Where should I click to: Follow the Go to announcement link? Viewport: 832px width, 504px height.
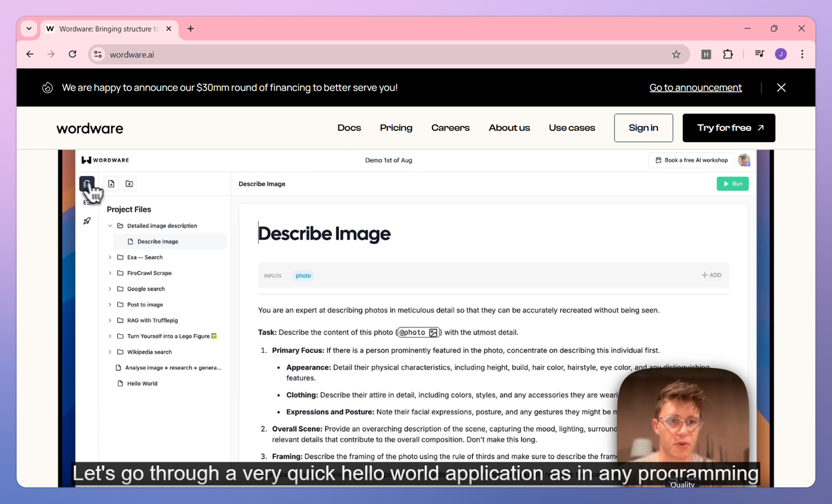point(695,87)
